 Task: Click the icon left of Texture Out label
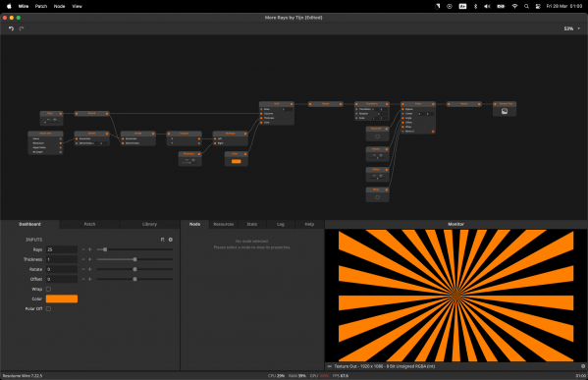point(329,366)
